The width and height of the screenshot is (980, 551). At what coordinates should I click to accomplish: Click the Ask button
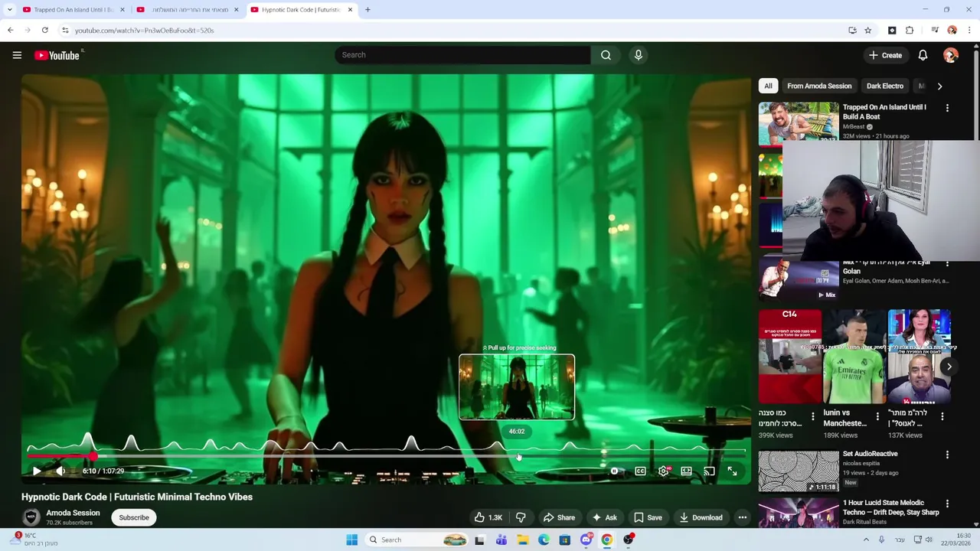point(604,517)
